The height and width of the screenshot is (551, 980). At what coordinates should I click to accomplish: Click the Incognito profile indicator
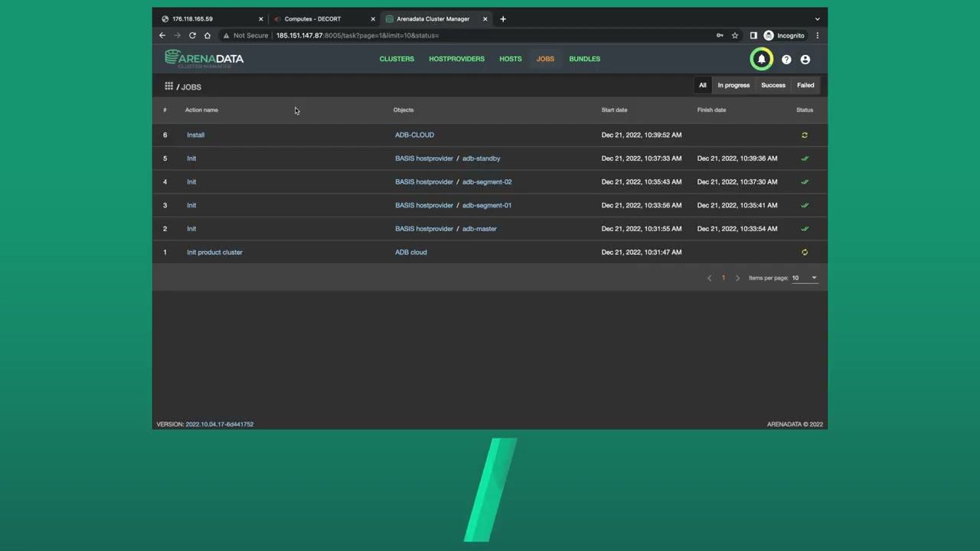click(784, 35)
